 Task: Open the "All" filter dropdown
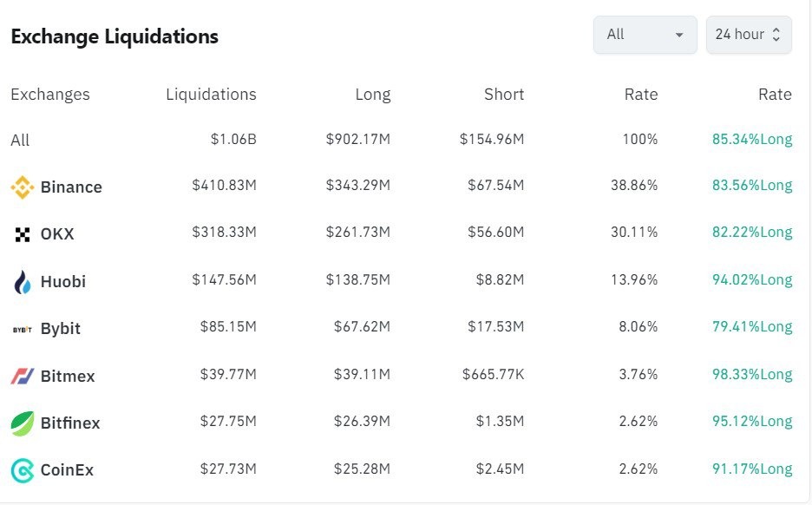pyautogui.click(x=645, y=35)
